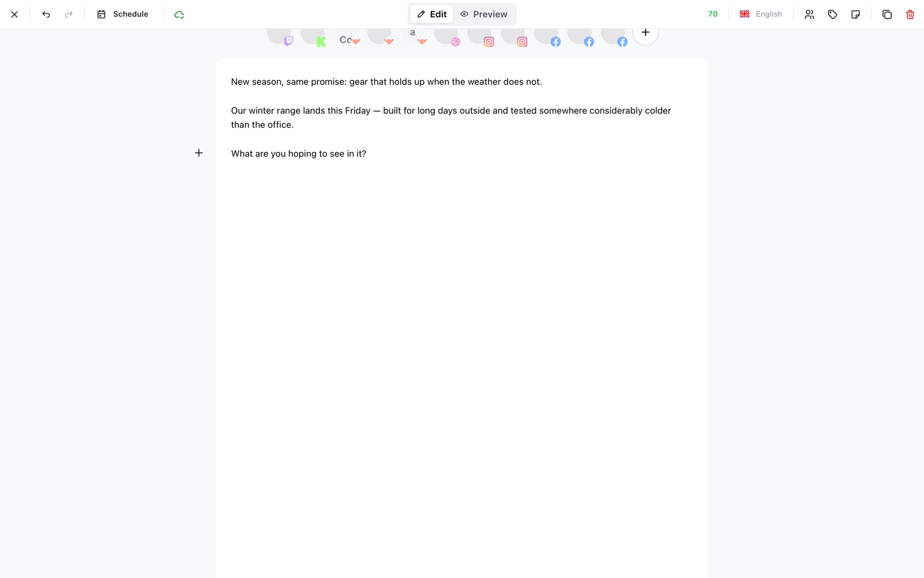Image resolution: width=924 pixels, height=578 pixels.
Task: Switch to the Edit tab
Action: (432, 14)
